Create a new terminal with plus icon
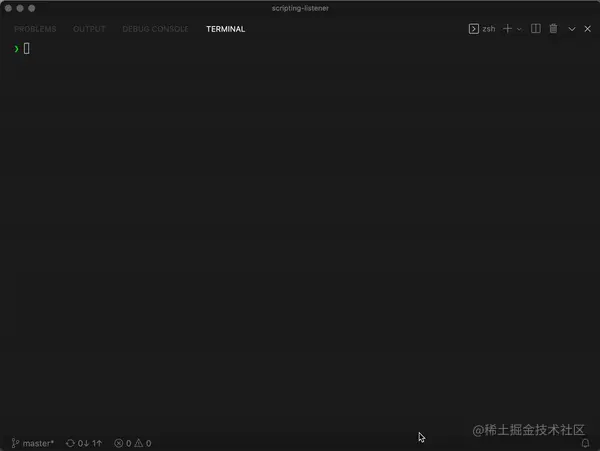Image resolution: width=600 pixels, height=451 pixels. point(507,29)
